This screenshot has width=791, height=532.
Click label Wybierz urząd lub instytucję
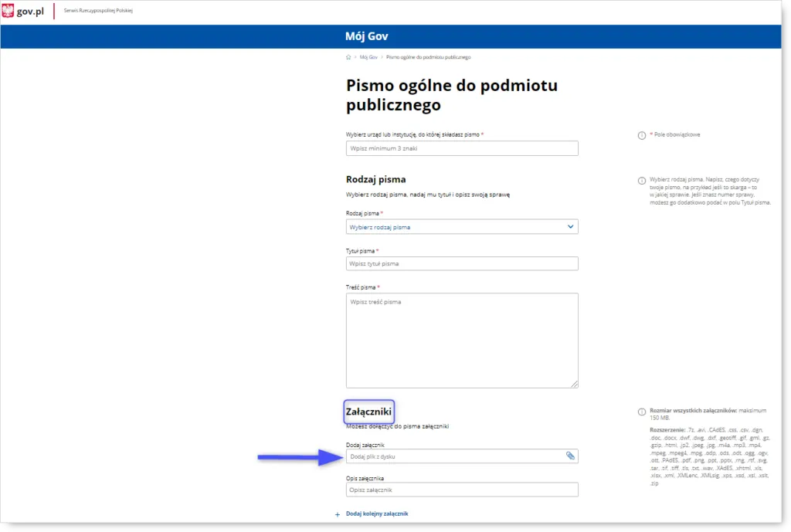coord(415,134)
